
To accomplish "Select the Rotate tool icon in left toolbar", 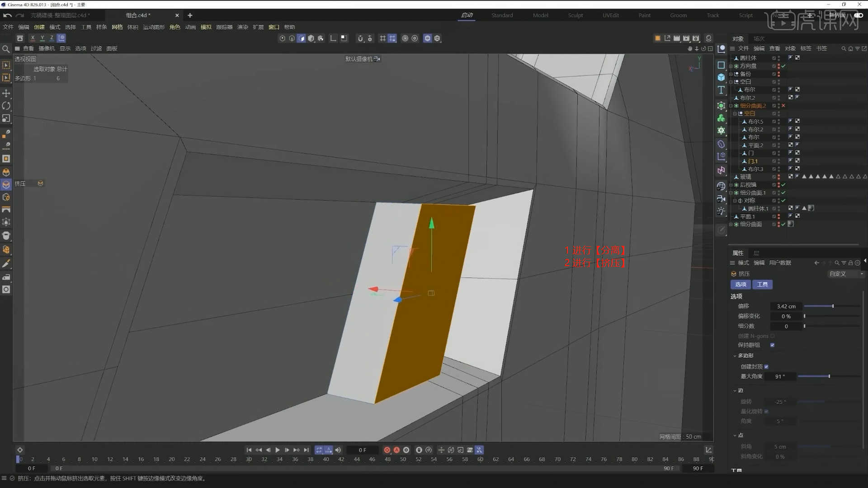I will [x=6, y=106].
